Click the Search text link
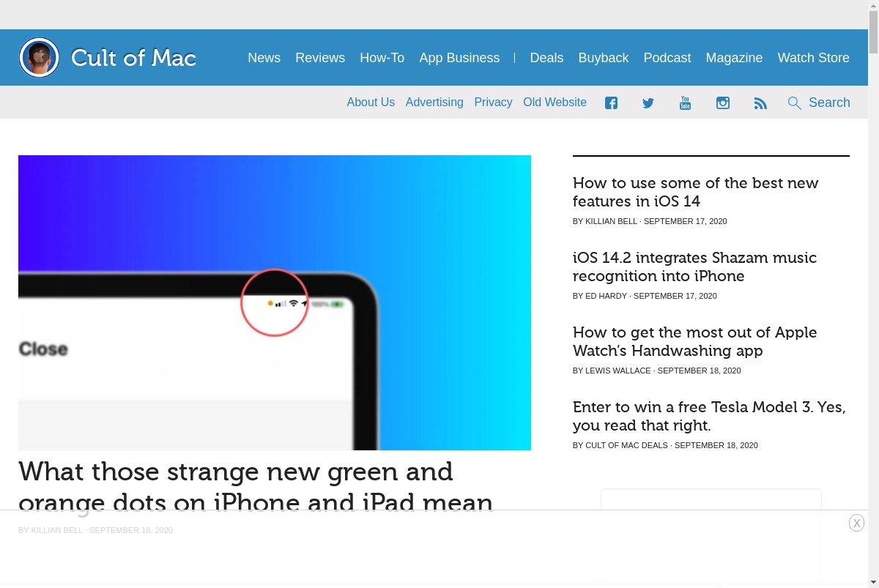Image resolution: width=879 pixels, height=588 pixels. [829, 103]
